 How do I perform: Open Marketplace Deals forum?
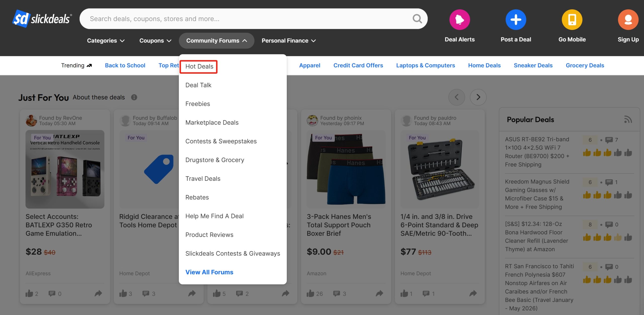coord(212,122)
